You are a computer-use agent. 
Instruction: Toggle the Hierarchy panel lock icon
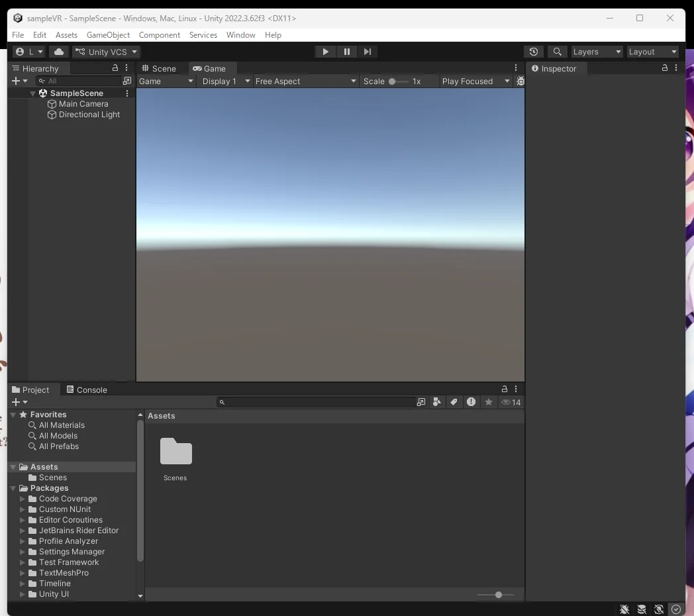115,68
